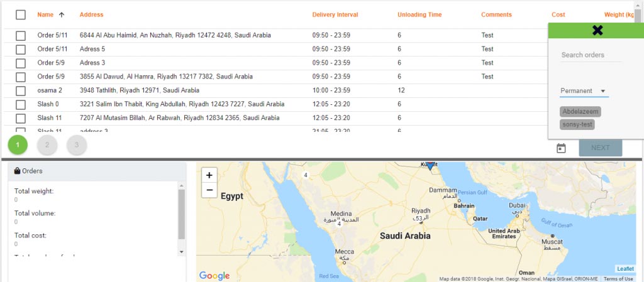Zoom out on the map

click(209, 190)
